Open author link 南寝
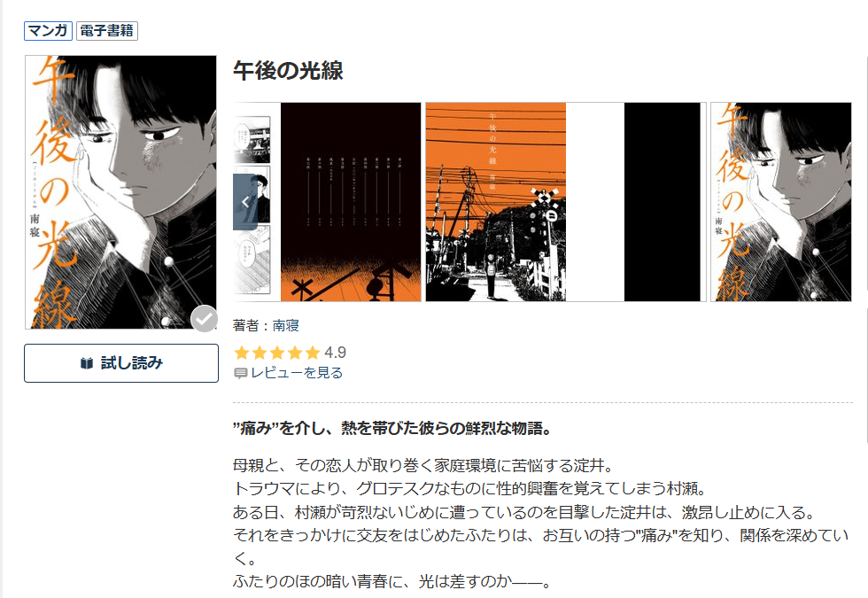This screenshot has width=868, height=598. (x=285, y=326)
